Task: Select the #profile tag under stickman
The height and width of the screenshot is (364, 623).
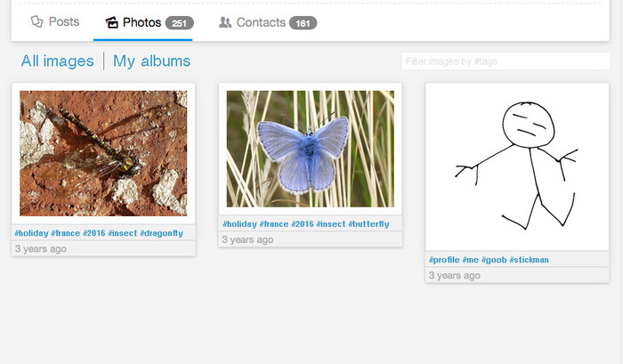Action: 443,260
